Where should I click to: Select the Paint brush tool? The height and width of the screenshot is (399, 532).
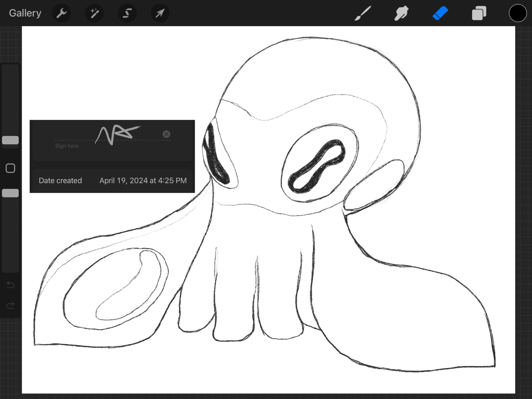(363, 13)
